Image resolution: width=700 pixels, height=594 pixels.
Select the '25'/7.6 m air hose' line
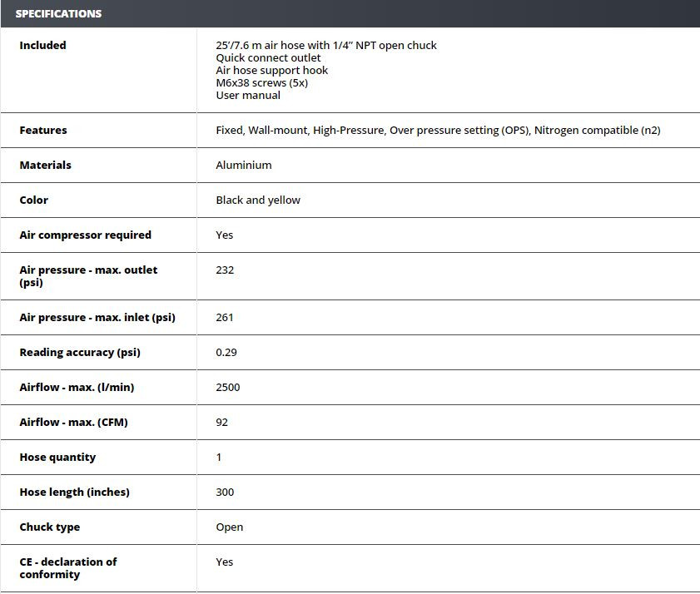click(x=325, y=46)
